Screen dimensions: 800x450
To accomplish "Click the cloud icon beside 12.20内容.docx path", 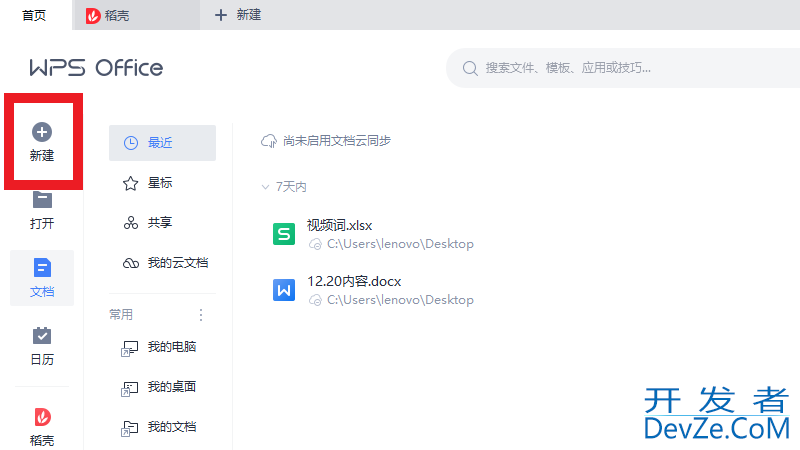I will pyautogui.click(x=315, y=300).
